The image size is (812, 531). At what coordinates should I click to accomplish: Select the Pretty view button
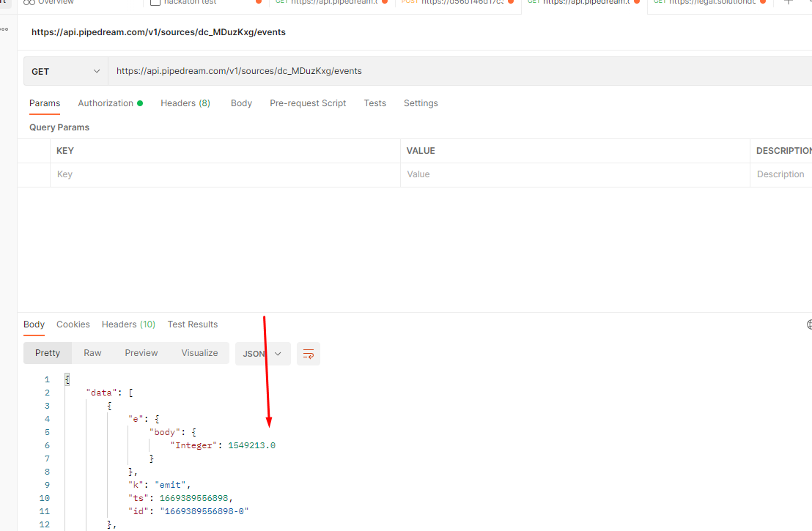[x=48, y=353]
